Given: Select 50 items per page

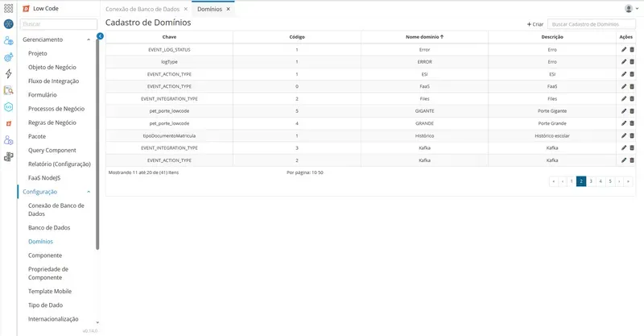Looking at the screenshot, I should point(320,172).
